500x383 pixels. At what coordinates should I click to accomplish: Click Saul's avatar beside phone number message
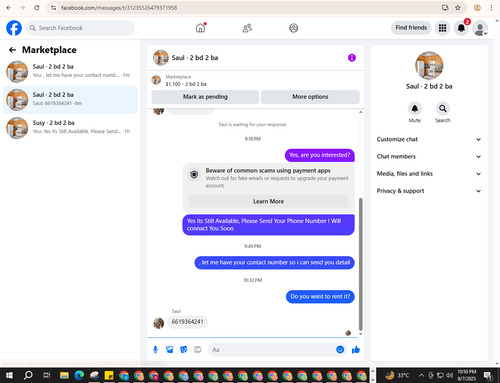(x=158, y=323)
